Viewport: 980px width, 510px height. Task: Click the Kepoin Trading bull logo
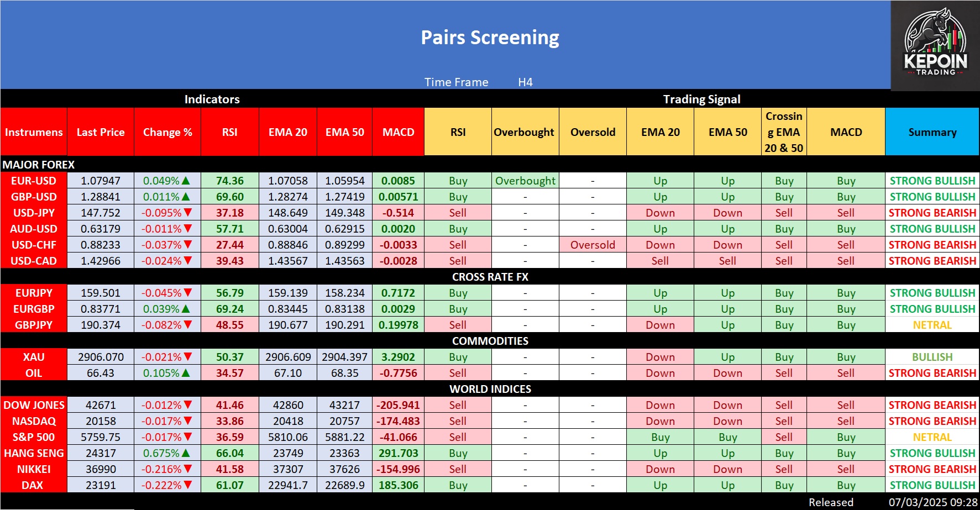935,44
